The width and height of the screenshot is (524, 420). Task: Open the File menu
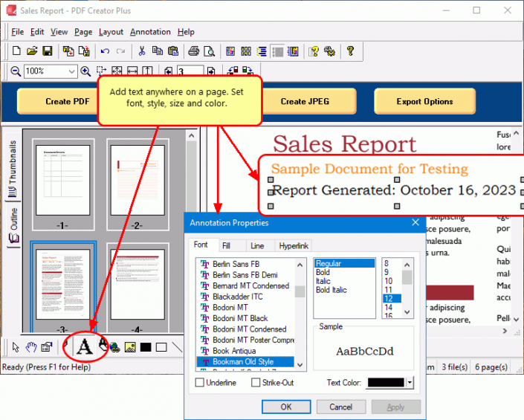click(x=17, y=32)
